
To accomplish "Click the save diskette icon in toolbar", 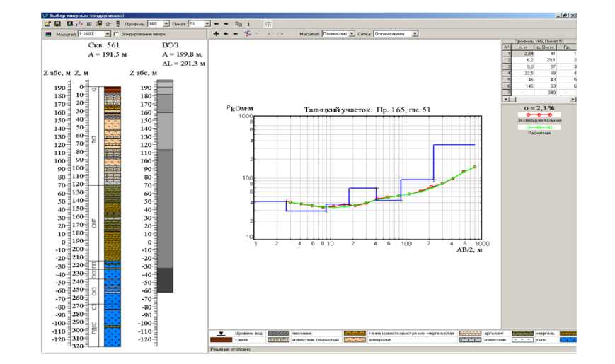I will [57, 23].
